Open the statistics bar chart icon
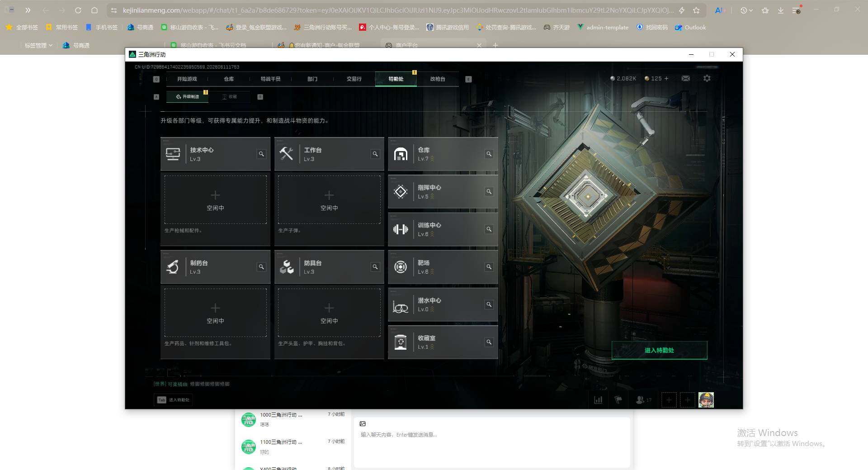This screenshot has width=868, height=470. pyautogui.click(x=598, y=400)
